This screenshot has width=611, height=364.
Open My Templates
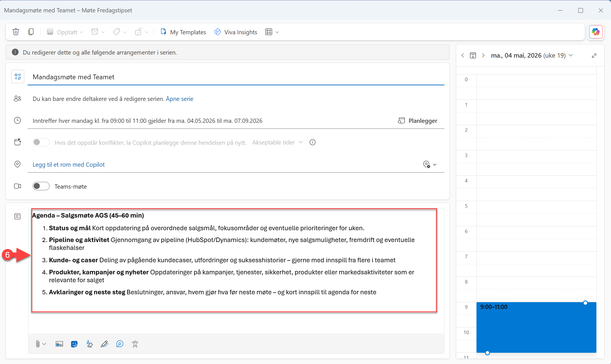[183, 32]
